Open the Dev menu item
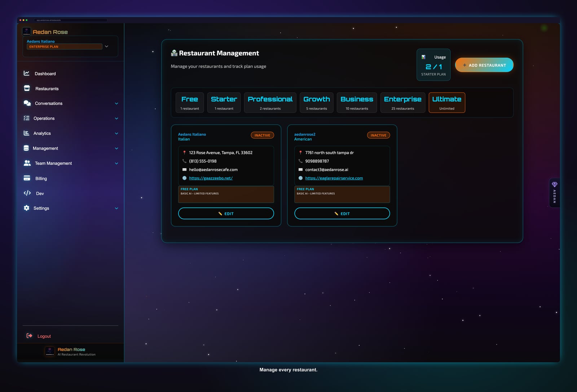577x392 pixels. point(40,193)
